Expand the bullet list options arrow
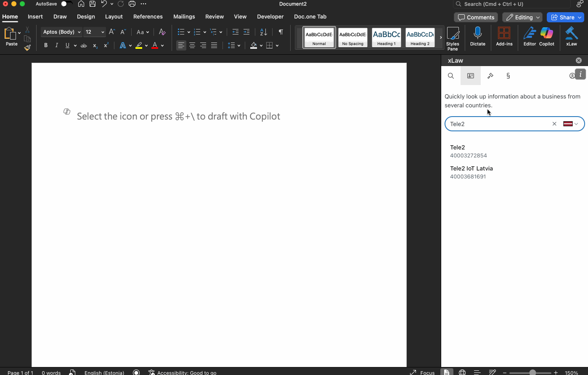The width and height of the screenshot is (588, 375). (x=189, y=32)
